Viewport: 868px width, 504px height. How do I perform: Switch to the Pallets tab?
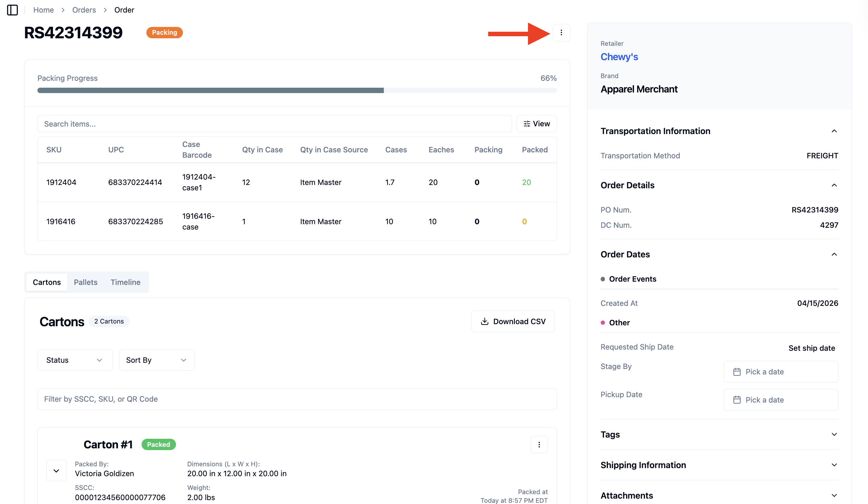tap(85, 282)
